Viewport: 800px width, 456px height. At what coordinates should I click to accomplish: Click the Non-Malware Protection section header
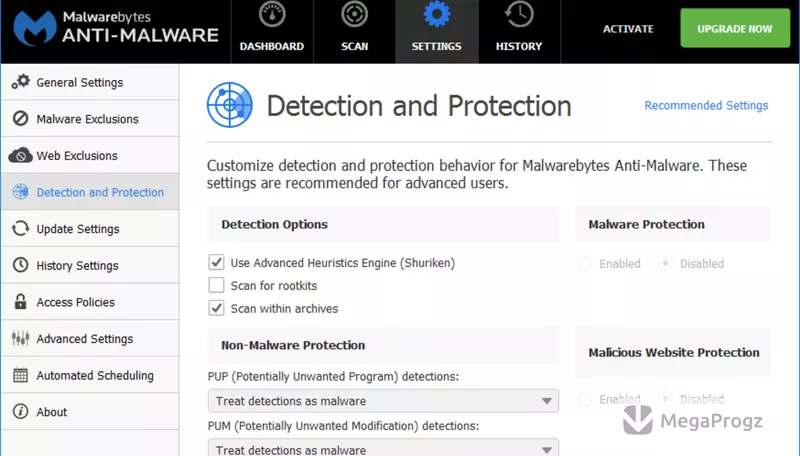[383, 345]
